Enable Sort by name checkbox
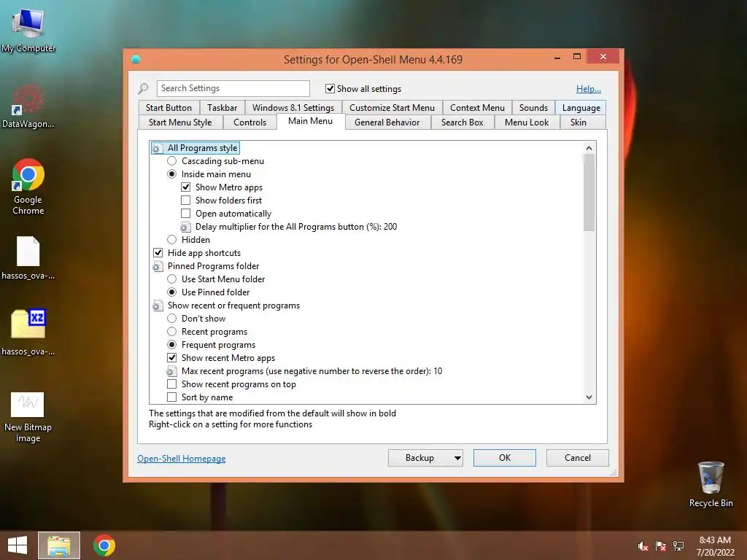The image size is (747, 560). [x=172, y=397]
